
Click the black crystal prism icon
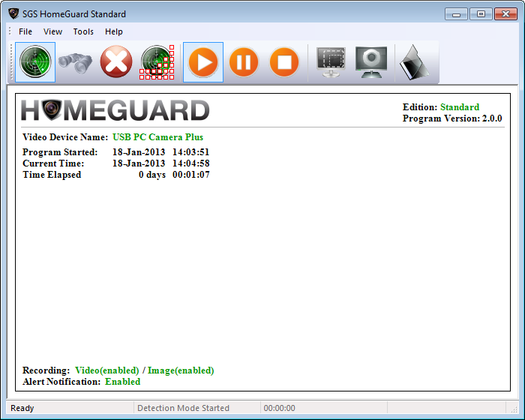[414, 62]
